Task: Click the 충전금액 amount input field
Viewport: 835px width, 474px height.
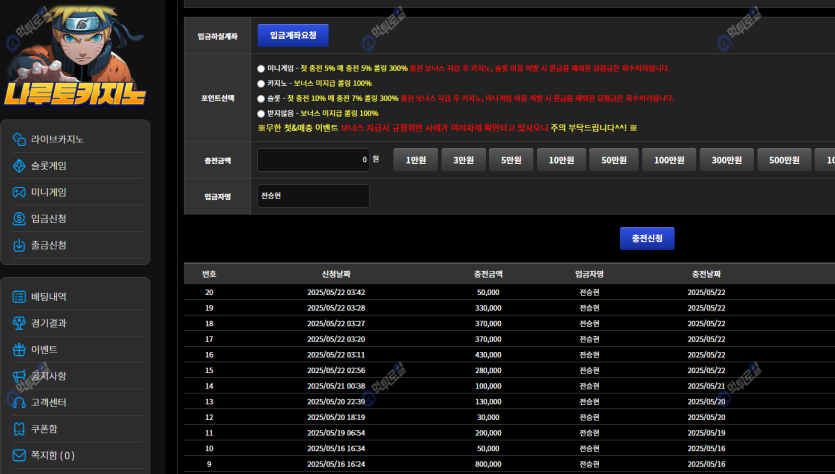Action: [x=312, y=160]
